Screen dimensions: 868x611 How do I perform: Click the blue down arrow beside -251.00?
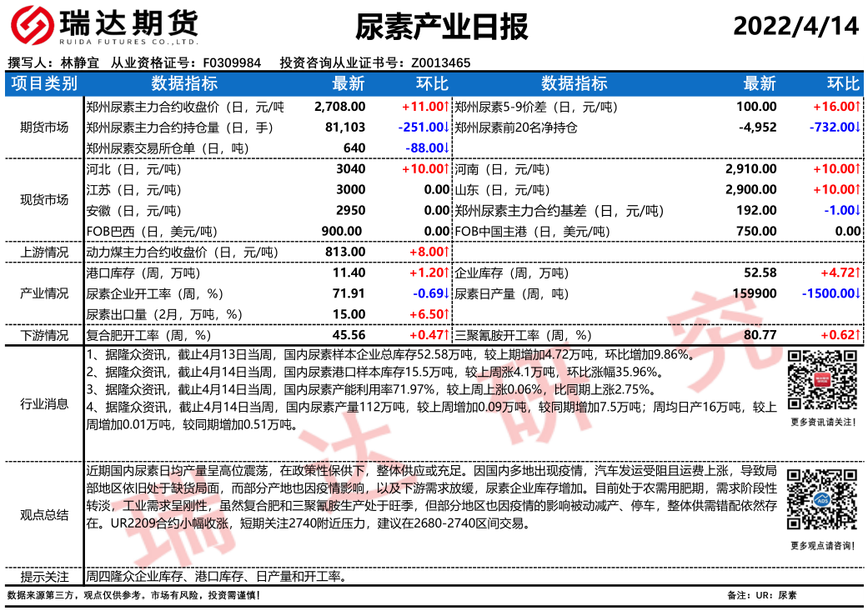click(447, 128)
